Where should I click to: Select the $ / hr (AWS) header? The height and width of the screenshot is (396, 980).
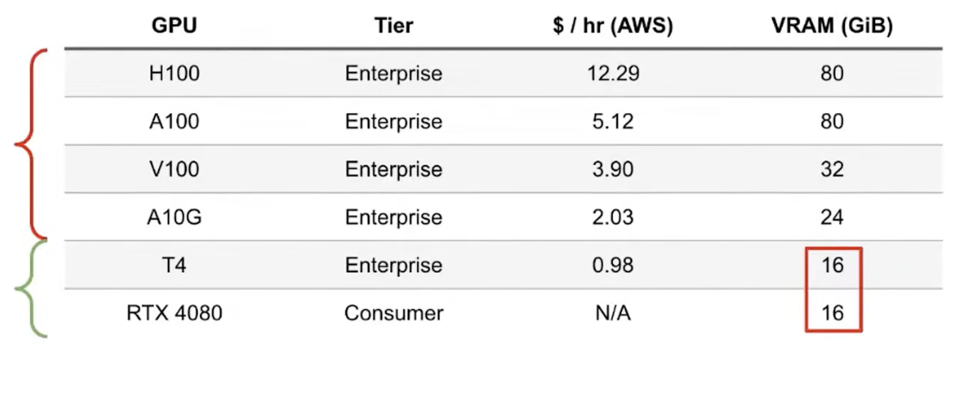pyautogui.click(x=612, y=25)
